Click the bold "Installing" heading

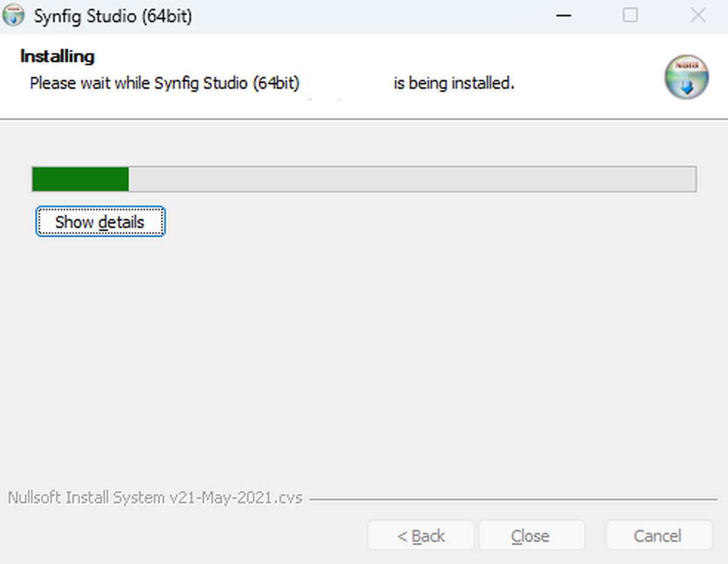[x=57, y=56]
